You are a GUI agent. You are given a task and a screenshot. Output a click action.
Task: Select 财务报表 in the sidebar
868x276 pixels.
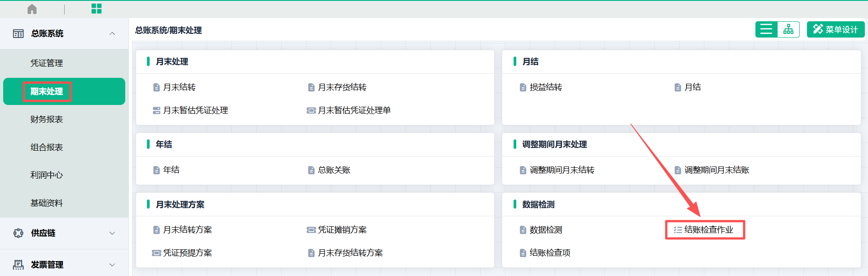[x=47, y=119]
